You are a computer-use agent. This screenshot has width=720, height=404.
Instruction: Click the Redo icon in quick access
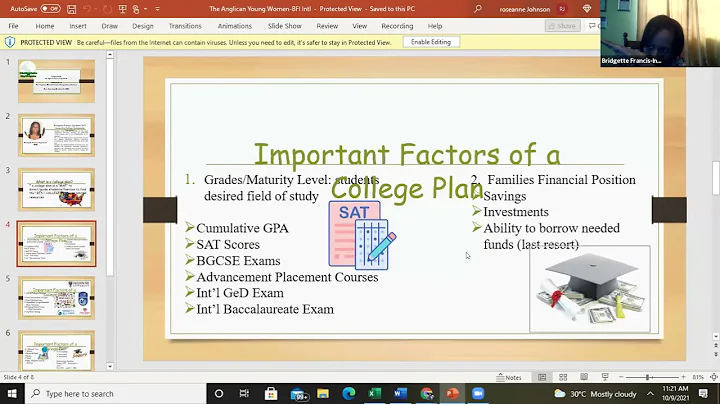point(107,9)
